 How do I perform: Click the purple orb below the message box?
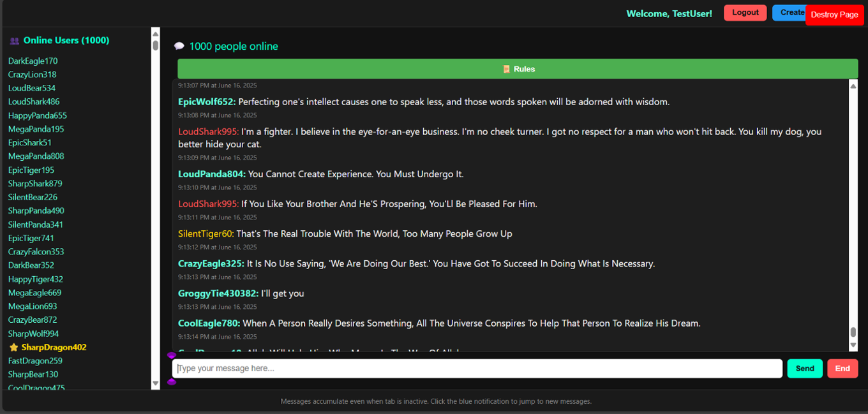coord(170,381)
